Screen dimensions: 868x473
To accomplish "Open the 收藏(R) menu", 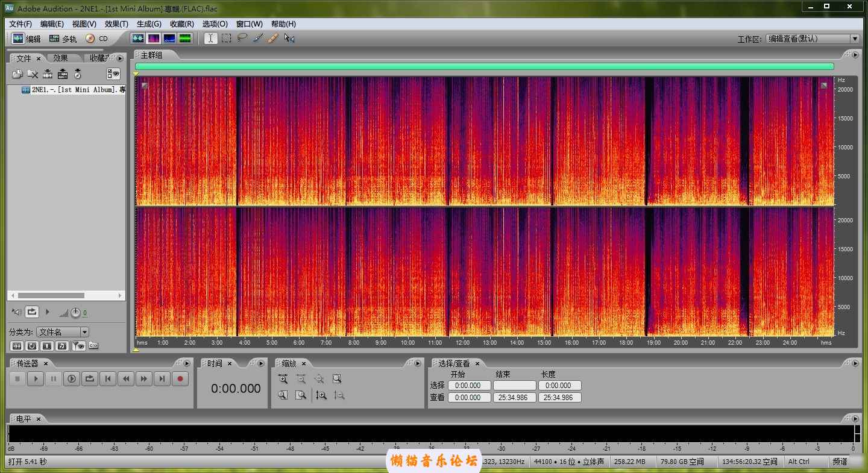I will point(181,24).
